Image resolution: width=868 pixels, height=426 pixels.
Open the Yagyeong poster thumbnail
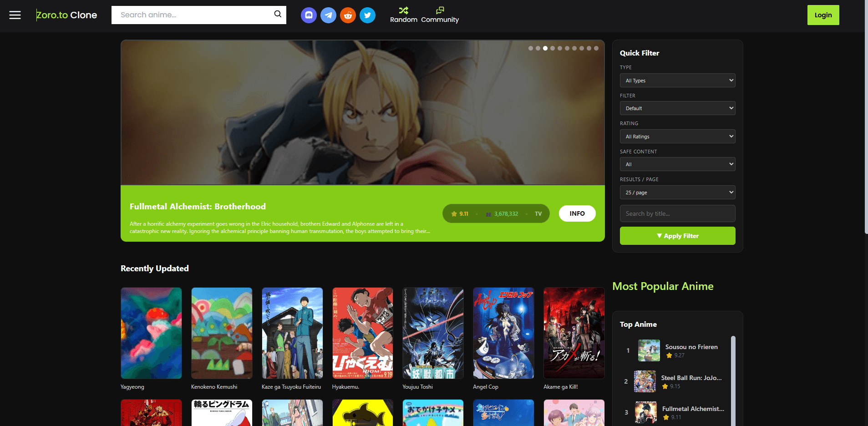(151, 333)
